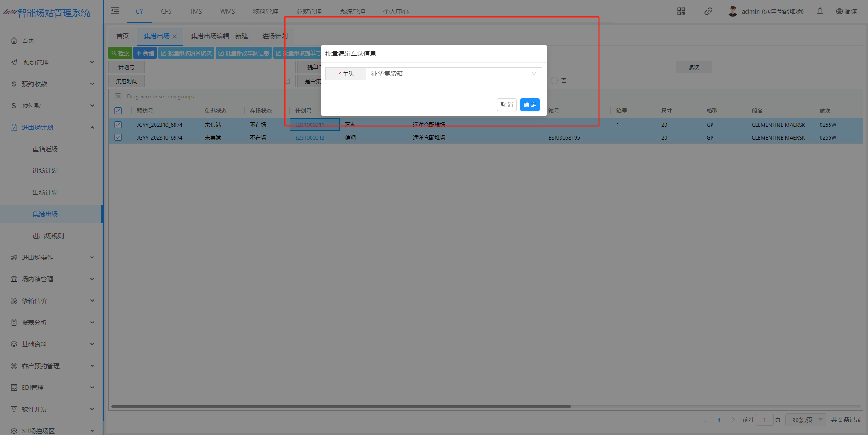The image size is (868, 435).
Task: Click the sidebar collapse hamburger icon
Action: [x=115, y=11]
